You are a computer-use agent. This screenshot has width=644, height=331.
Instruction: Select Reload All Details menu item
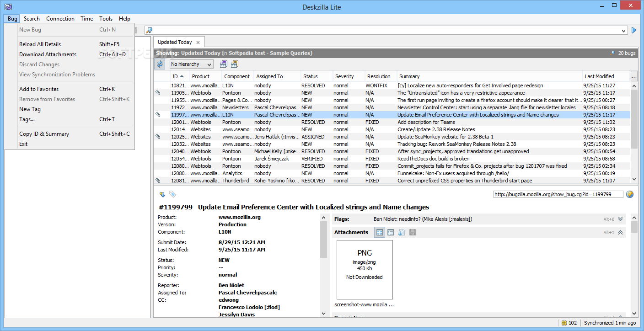(70, 44)
